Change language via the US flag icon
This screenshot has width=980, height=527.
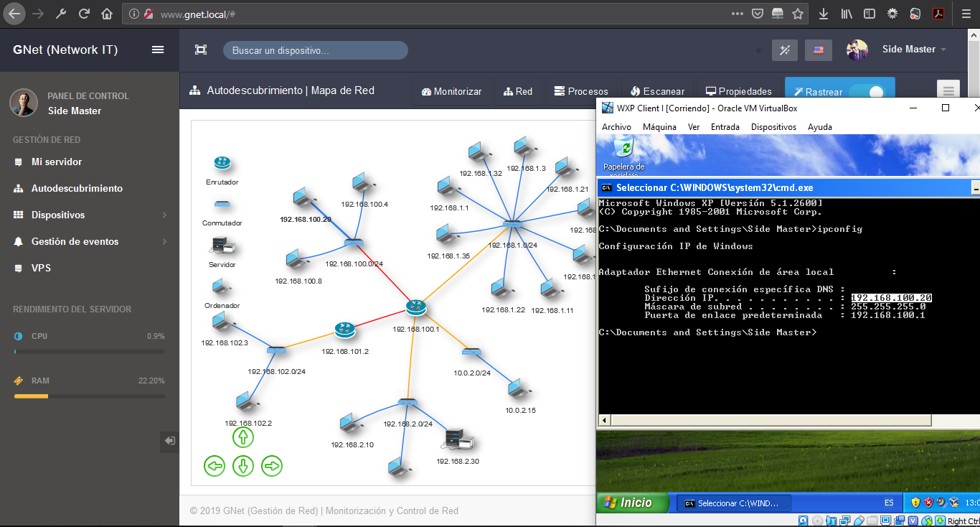(x=819, y=50)
